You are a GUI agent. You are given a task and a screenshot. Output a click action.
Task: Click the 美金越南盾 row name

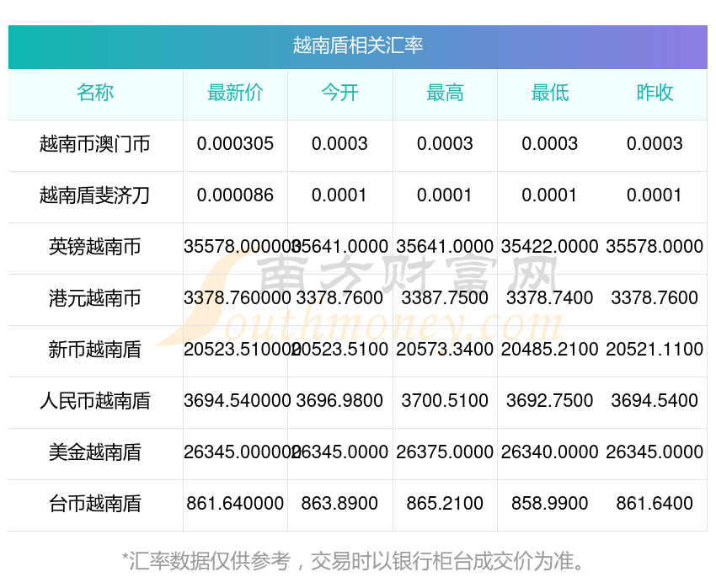pos(95,452)
